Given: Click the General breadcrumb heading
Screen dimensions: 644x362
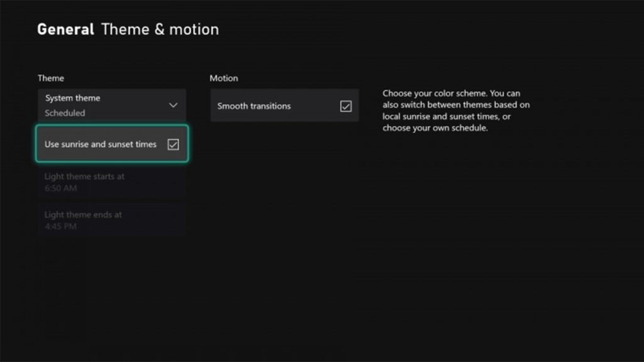Looking at the screenshot, I should tap(65, 30).
